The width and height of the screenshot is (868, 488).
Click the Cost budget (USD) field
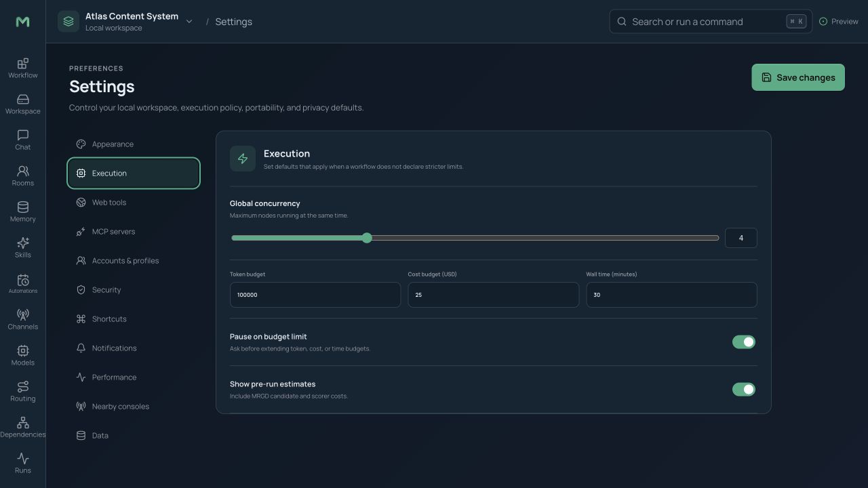494,295
